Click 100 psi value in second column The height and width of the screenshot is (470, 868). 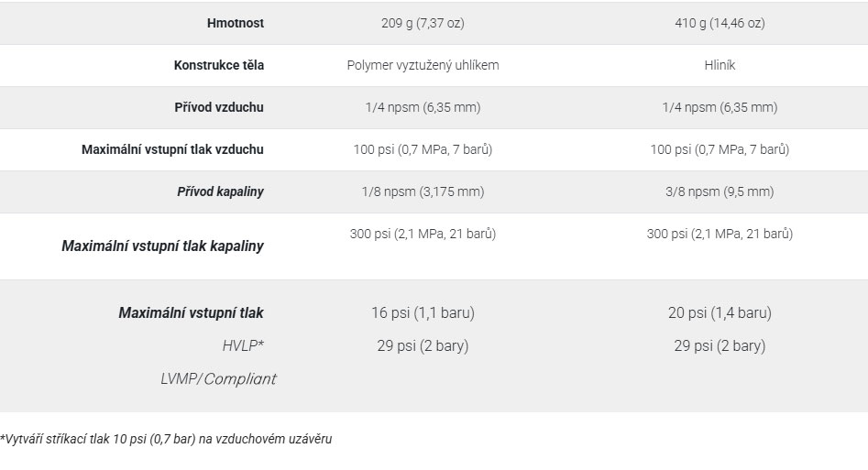tap(720, 149)
